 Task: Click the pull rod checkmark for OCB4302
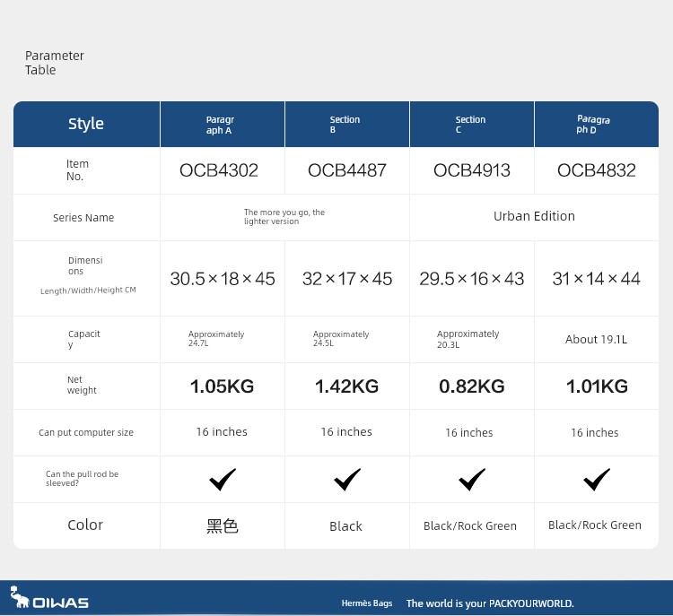coord(223,480)
